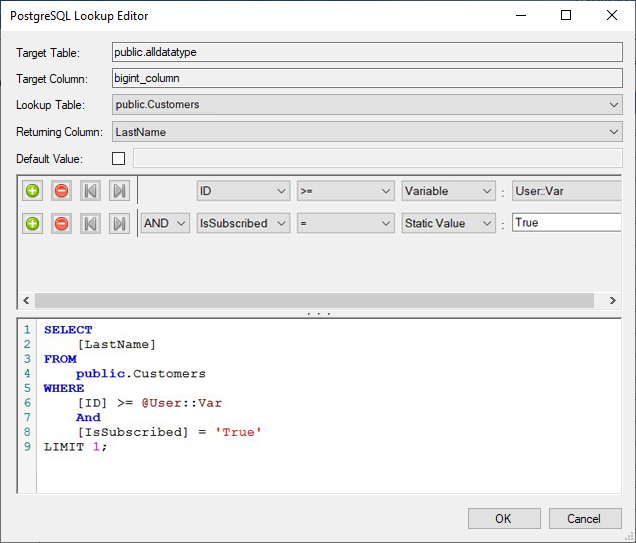Open the AND logical operator dropdown
Screen dimensions: 636x543
pos(165,223)
